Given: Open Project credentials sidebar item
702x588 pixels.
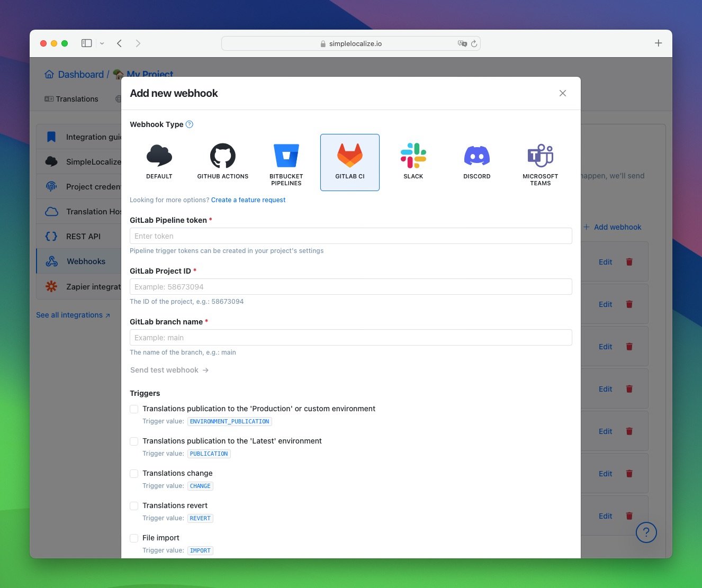Looking at the screenshot, I should coord(79,187).
